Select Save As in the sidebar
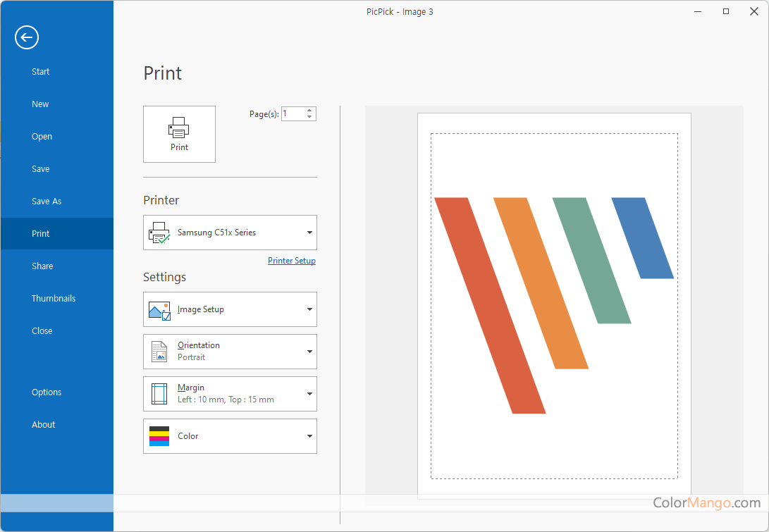 click(47, 202)
